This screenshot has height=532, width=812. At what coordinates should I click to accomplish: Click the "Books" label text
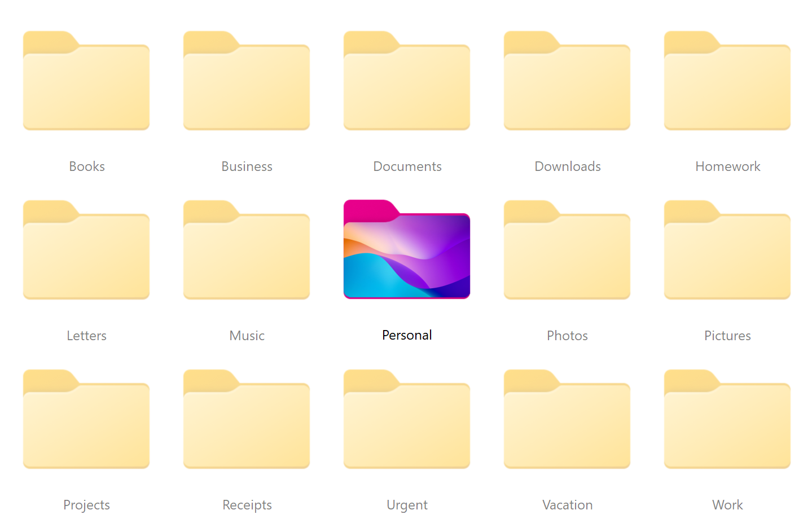pos(87,166)
